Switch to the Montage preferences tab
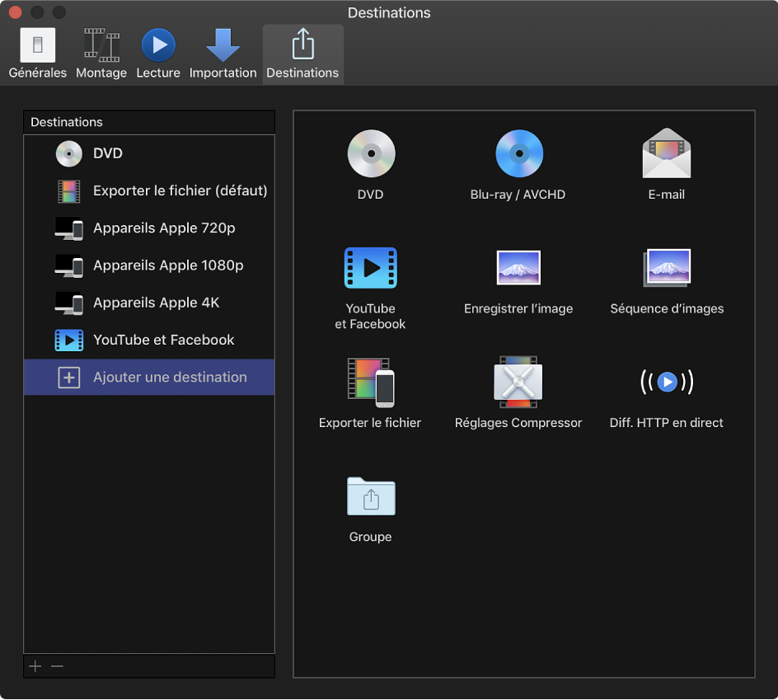This screenshot has width=778, height=700. (101, 54)
